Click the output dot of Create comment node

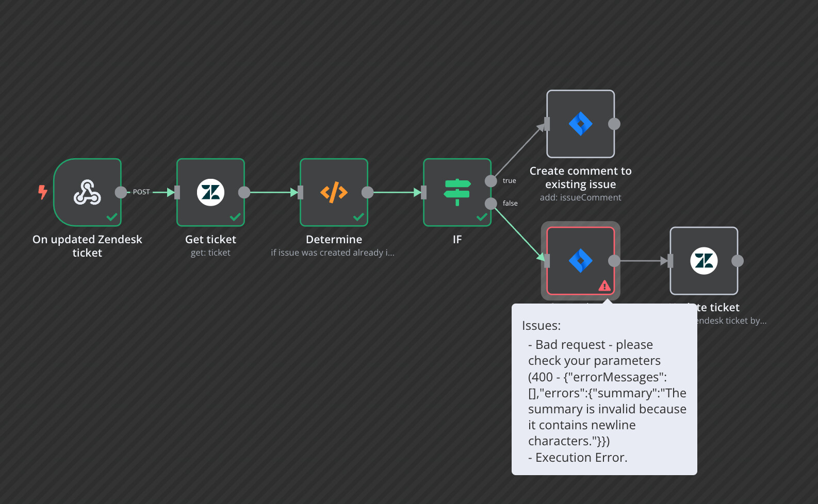point(614,124)
